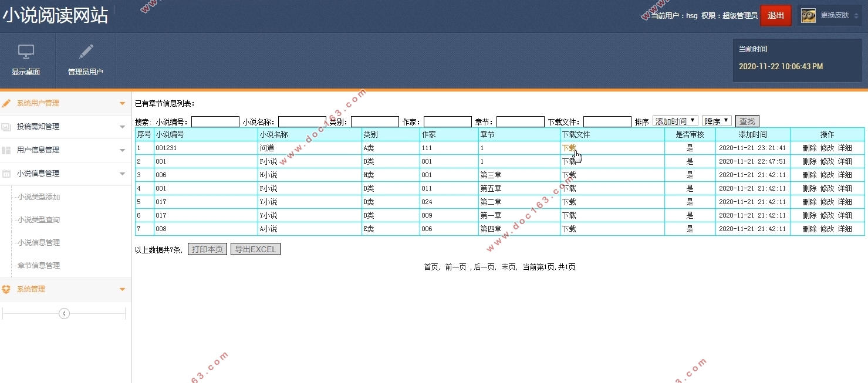Click the pencil icon of 系统用户管理
Viewport: 868px width, 383px height.
click(x=6, y=103)
